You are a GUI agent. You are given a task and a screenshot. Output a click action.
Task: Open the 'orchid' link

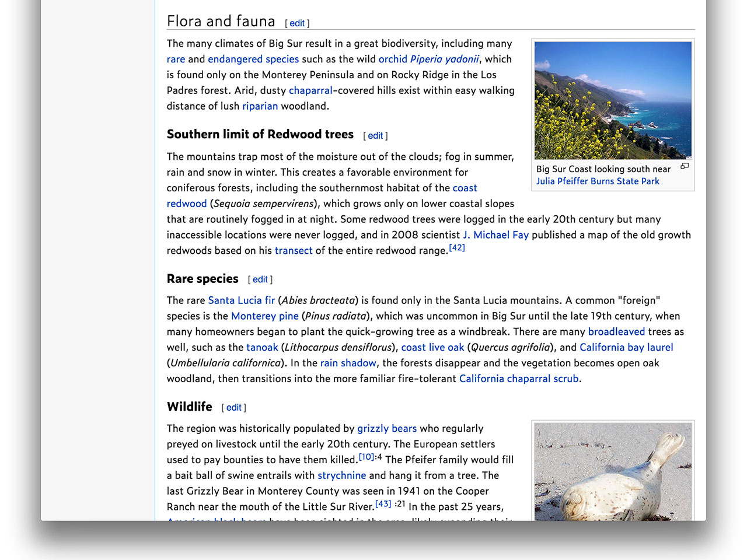pos(393,59)
